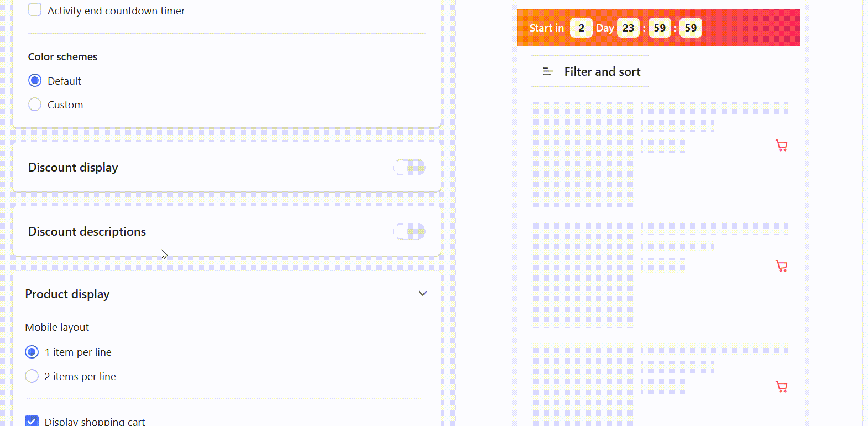Click the third product's cart icon
The width and height of the screenshot is (868, 426).
click(781, 387)
